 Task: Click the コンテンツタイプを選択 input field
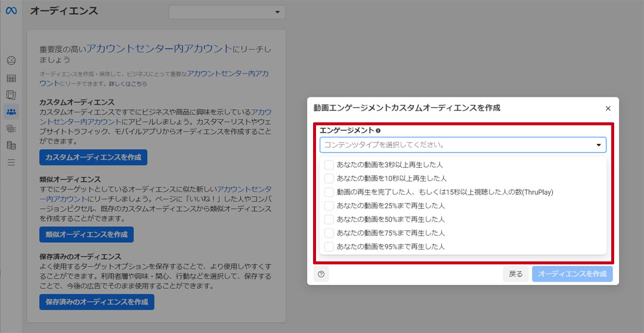(453, 145)
